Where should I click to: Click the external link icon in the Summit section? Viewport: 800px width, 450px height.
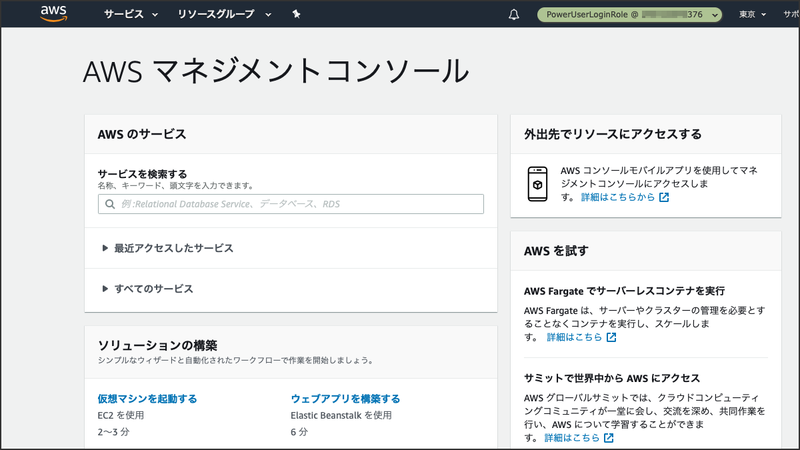point(609,438)
